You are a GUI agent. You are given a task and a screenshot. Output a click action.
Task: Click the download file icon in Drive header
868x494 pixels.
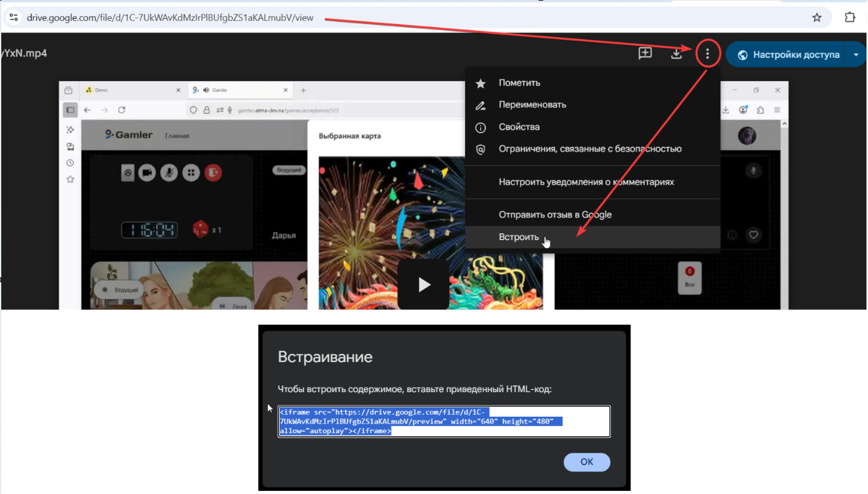(x=676, y=54)
